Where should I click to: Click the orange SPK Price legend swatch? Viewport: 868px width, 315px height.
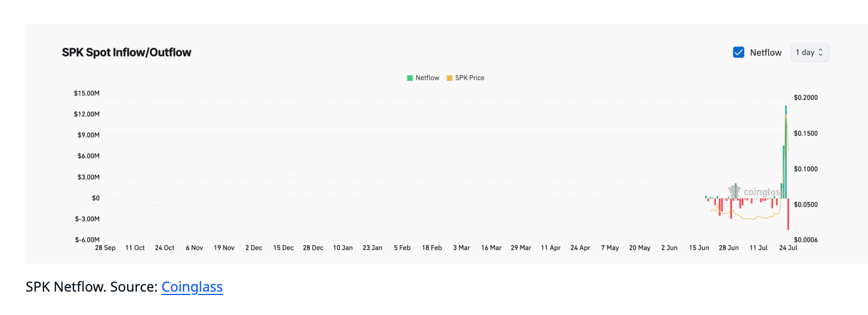449,78
